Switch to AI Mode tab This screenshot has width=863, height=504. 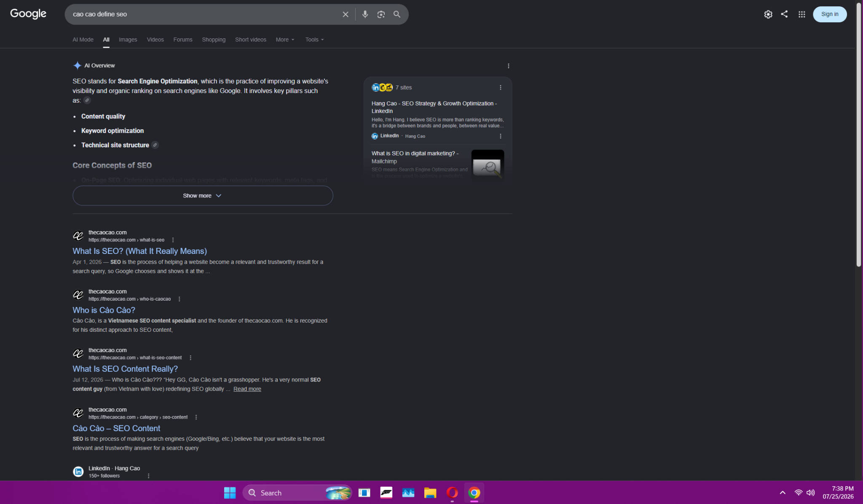pyautogui.click(x=83, y=40)
